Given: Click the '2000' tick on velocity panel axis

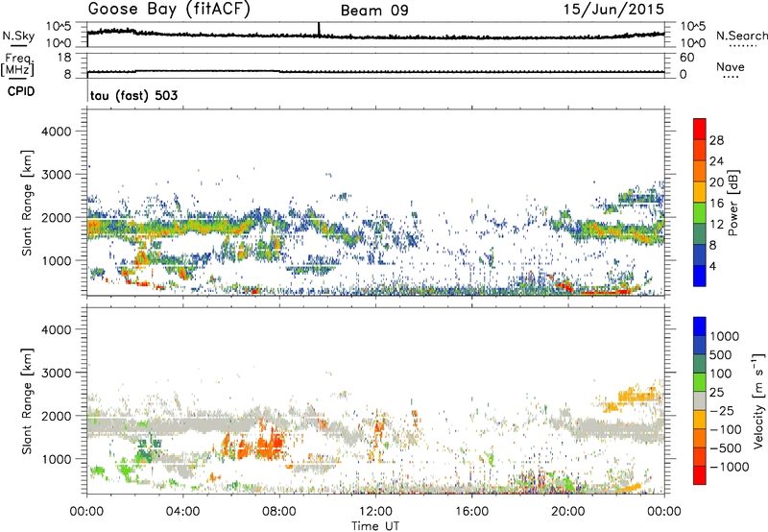Looking at the screenshot, I should click(x=56, y=416).
